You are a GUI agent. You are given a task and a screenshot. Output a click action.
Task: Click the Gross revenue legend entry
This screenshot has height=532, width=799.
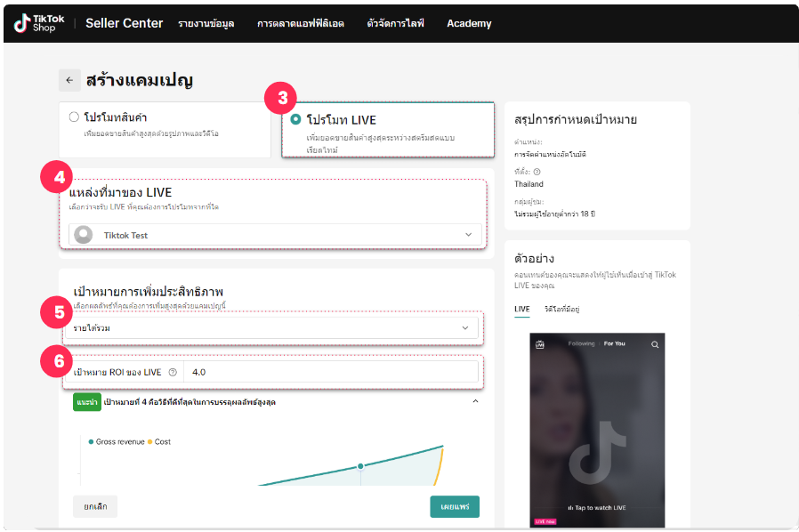[117, 442]
